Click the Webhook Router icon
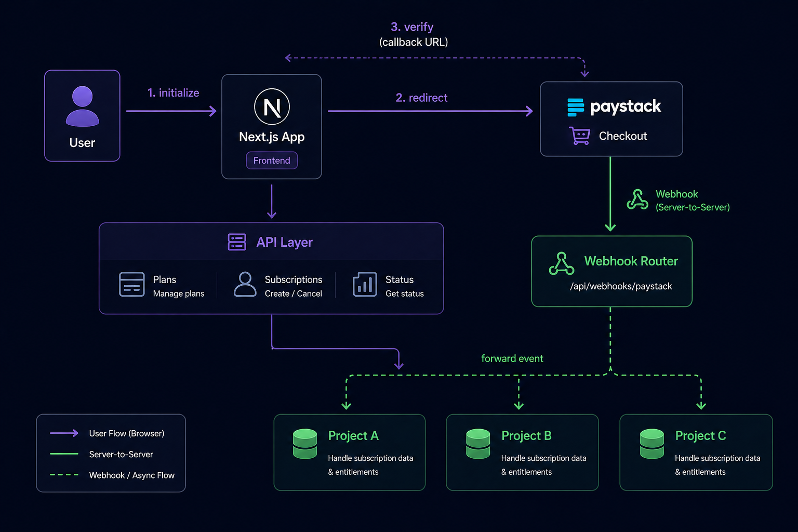 point(562,264)
